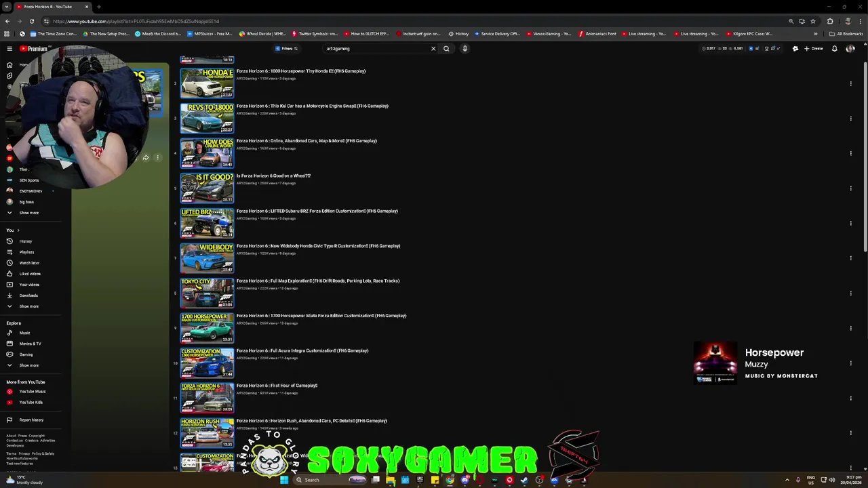Expand Show more under the Explore section
Viewport: 868px width, 488px height.
[28, 365]
